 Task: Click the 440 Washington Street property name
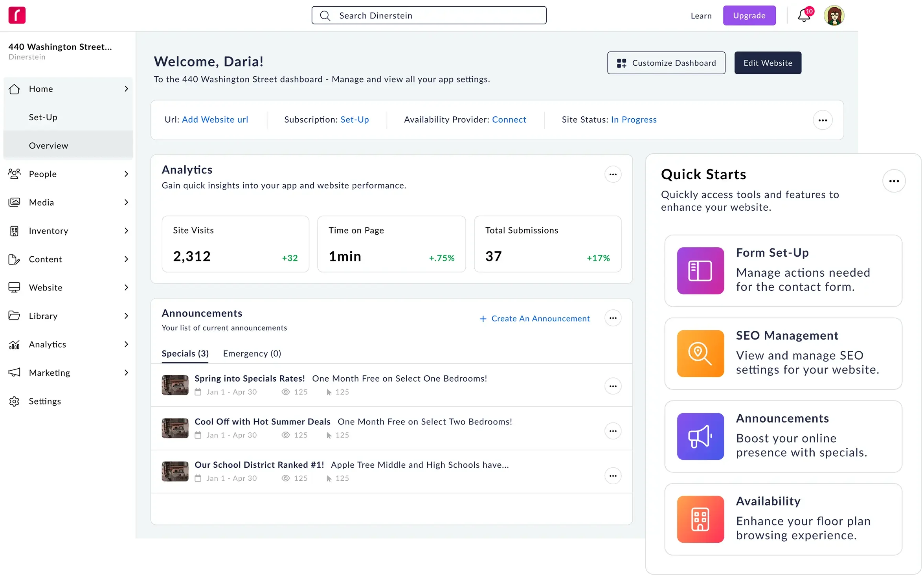point(60,47)
